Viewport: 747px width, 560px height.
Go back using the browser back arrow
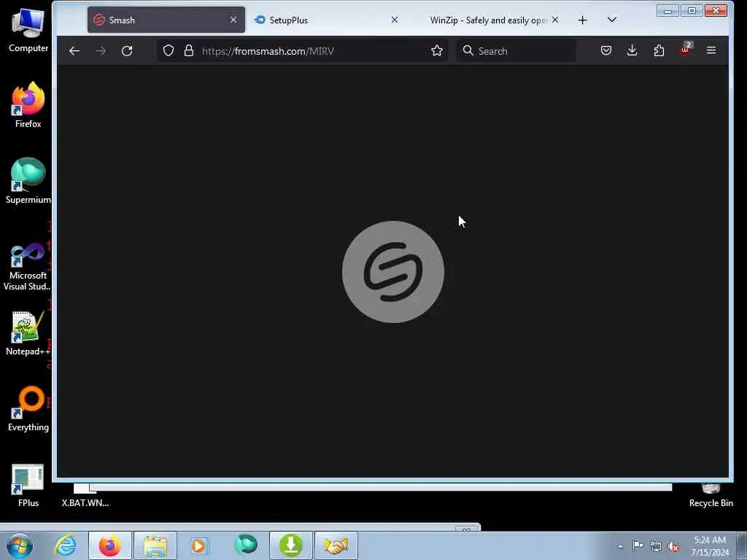[x=74, y=51]
